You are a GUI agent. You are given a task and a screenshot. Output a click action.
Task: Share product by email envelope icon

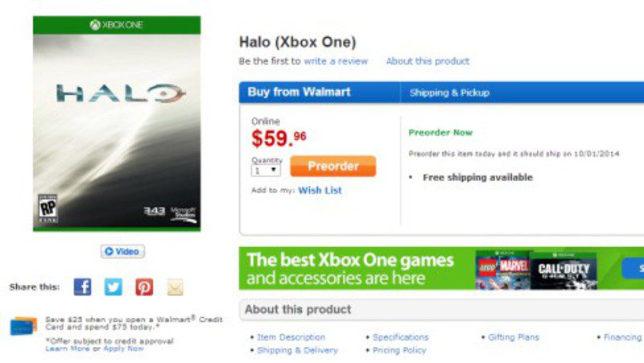pyautogui.click(x=175, y=287)
